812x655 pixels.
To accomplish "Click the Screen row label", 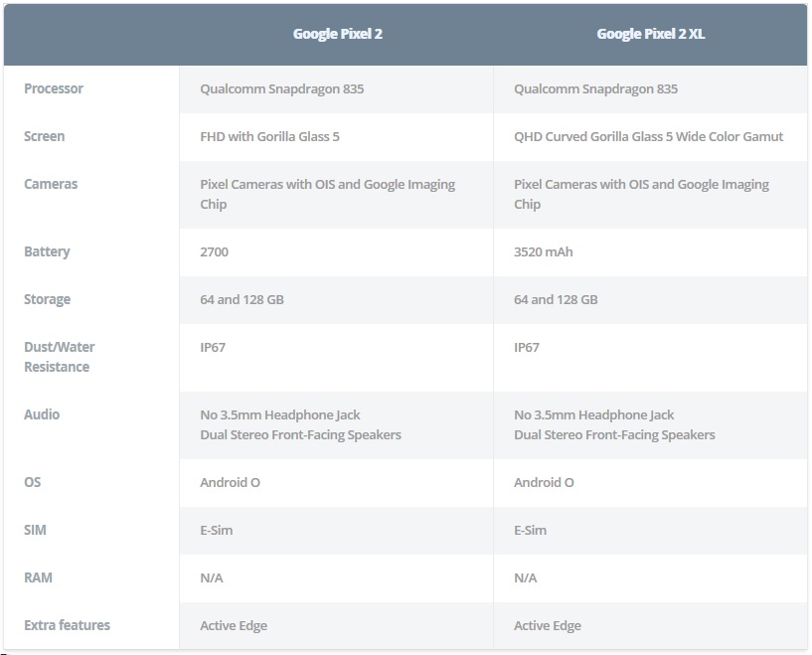I will tap(44, 136).
